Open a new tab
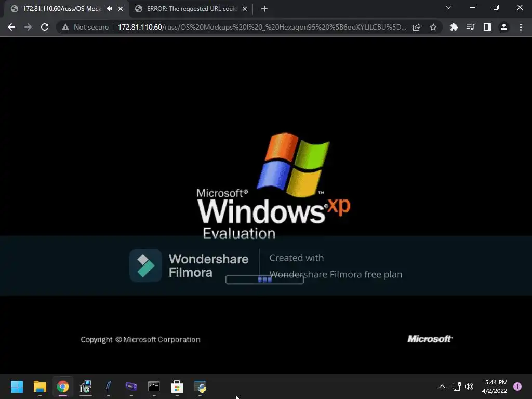 (264, 9)
